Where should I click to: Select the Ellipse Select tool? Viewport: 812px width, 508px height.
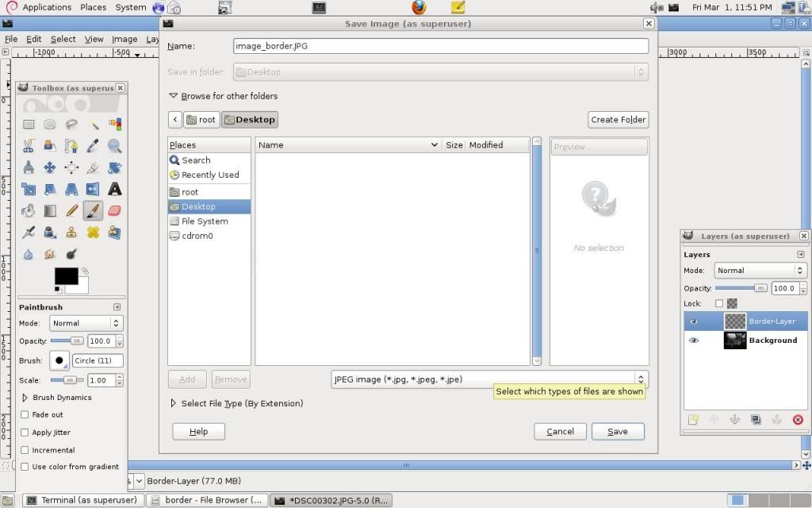50,124
